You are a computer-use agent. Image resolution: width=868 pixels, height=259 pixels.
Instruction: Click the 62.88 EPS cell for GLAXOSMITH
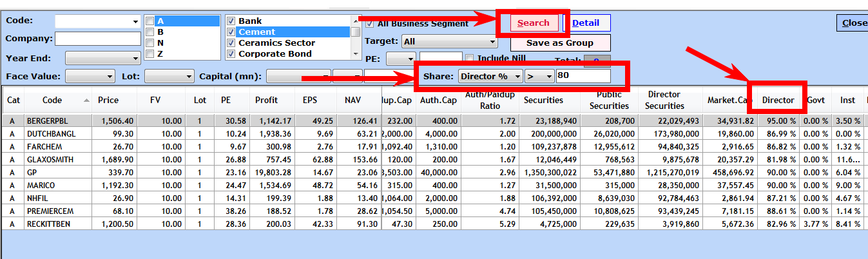(316, 159)
